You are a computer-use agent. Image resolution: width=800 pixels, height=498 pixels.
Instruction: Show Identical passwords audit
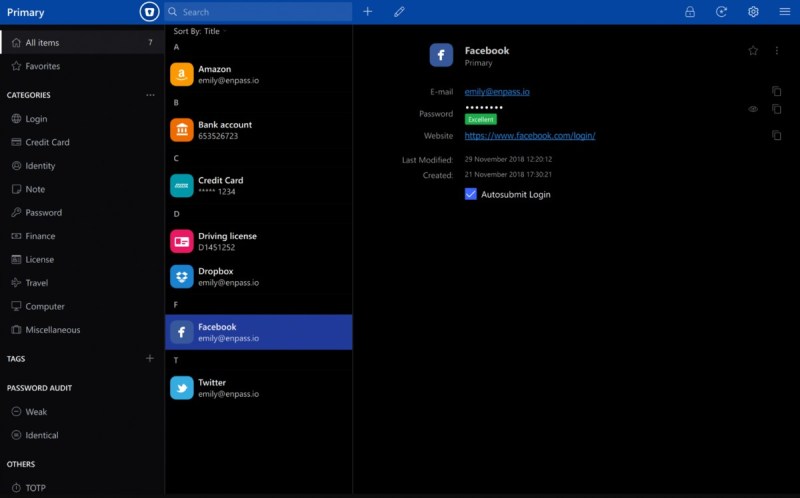click(82, 435)
